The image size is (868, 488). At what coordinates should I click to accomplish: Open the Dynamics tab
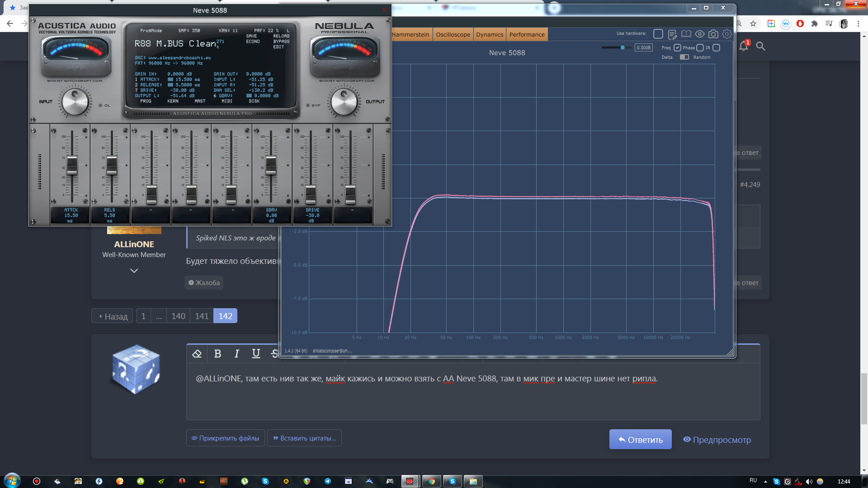point(490,35)
